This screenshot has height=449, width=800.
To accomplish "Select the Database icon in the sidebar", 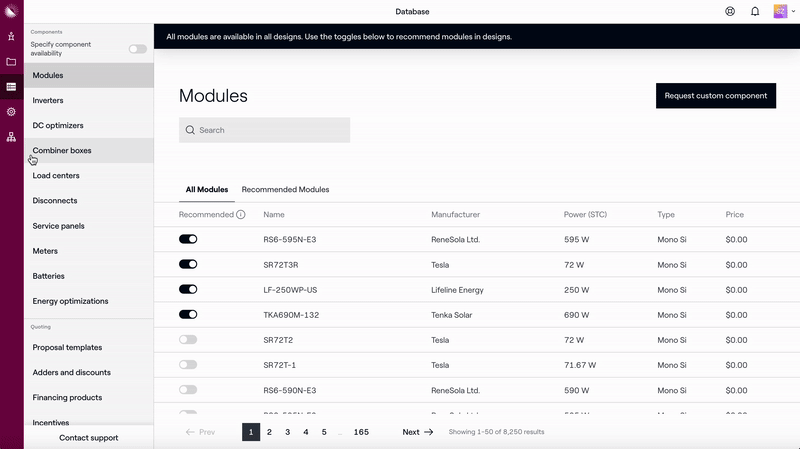I will coord(11,87).
